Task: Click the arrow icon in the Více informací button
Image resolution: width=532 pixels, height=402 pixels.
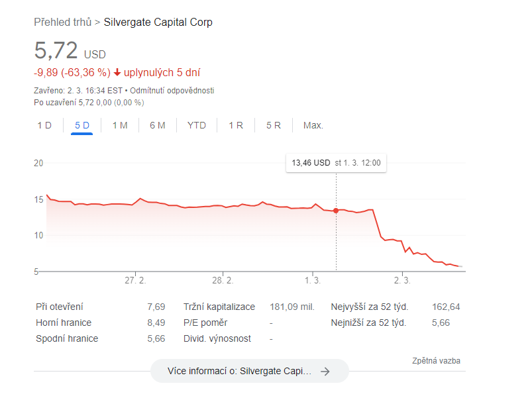Action: (325, 372)
